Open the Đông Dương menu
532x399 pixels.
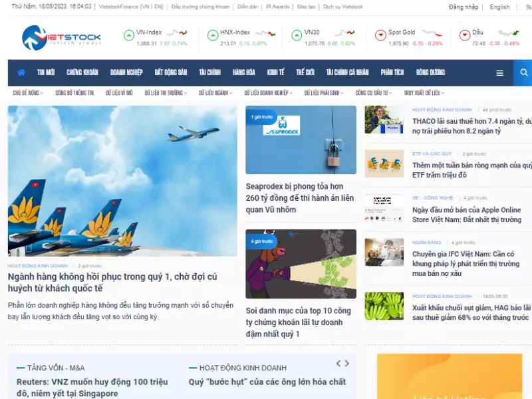430,72
